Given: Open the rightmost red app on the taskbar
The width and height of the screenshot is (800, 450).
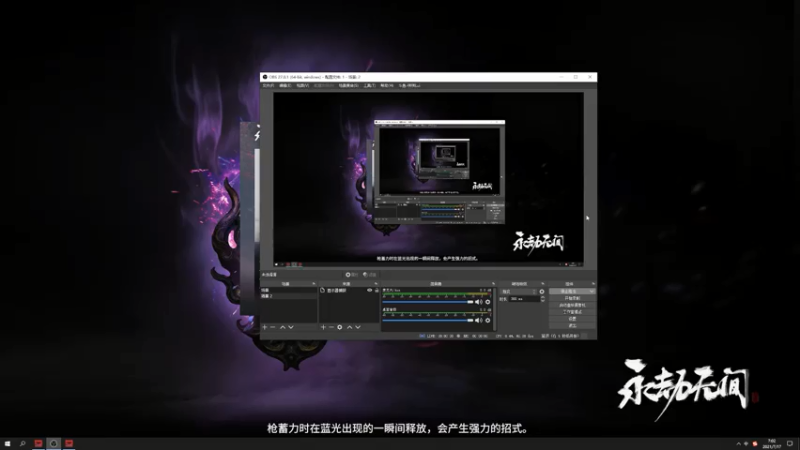Looking at the screenshot, I should (69, 444).
